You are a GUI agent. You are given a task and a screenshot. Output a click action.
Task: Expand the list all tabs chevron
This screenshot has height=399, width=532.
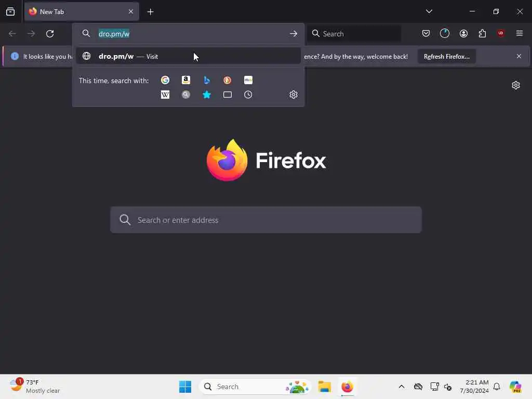coord(429,11)
